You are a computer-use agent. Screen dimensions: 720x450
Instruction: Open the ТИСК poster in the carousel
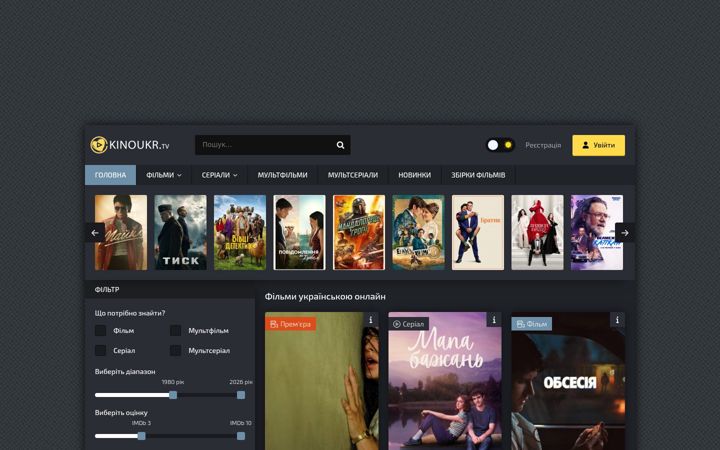[x=180, y=232]
